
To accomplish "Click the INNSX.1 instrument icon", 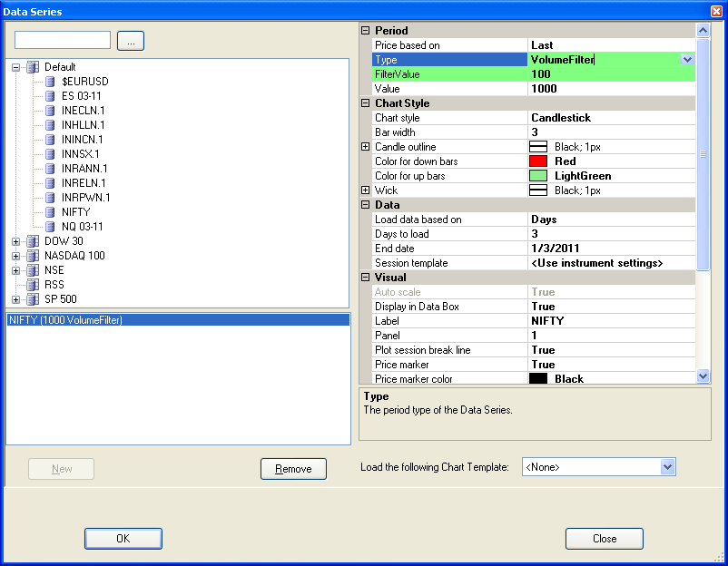I will [x=50, y=154].
